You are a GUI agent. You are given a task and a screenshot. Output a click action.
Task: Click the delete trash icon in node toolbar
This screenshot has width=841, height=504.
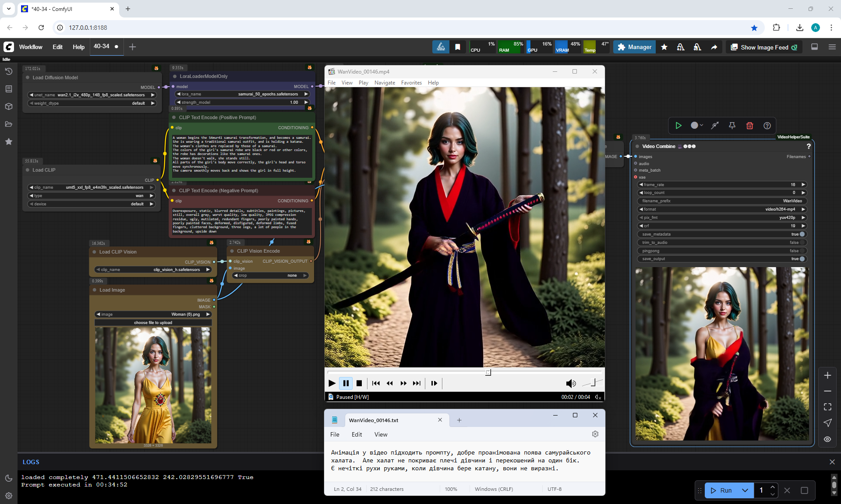pos(749,126)
